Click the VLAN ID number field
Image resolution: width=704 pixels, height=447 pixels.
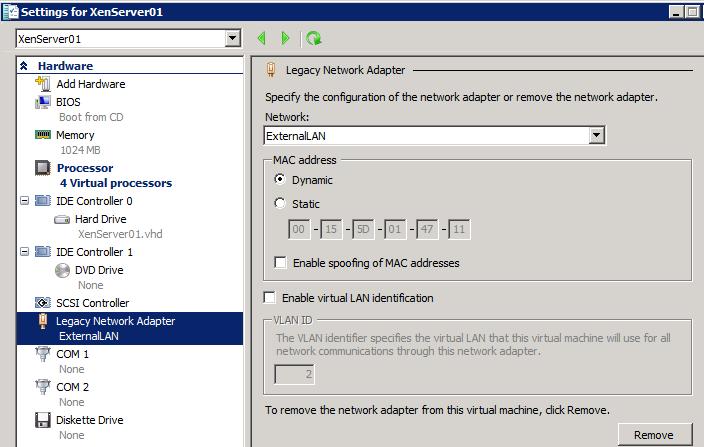(x=295, y=374)
